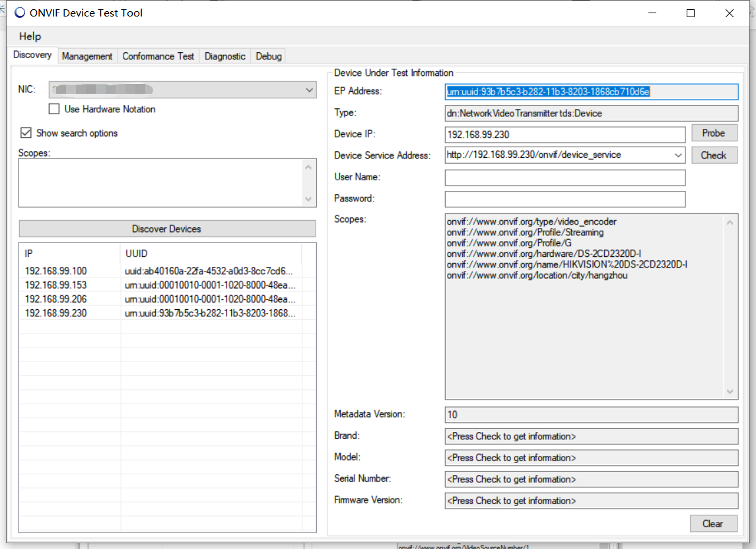The image size is (756, 549).
Task: Select device 192.168.99.100 in list
Action: tap(56, 271)
